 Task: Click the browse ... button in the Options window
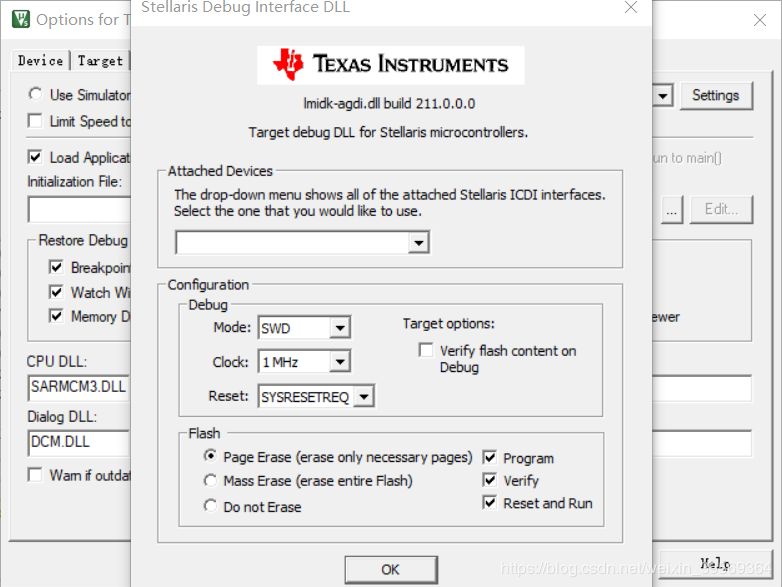[x=672, y=210]
